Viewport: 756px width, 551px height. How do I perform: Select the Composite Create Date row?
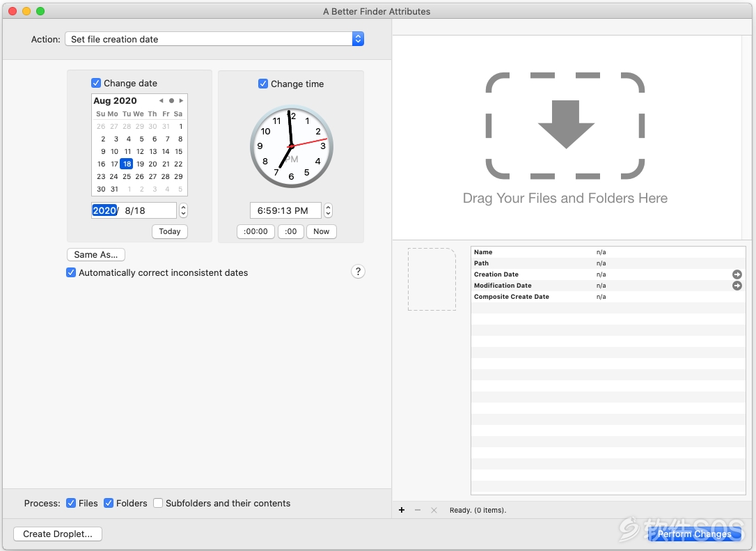tap(608, 297)
